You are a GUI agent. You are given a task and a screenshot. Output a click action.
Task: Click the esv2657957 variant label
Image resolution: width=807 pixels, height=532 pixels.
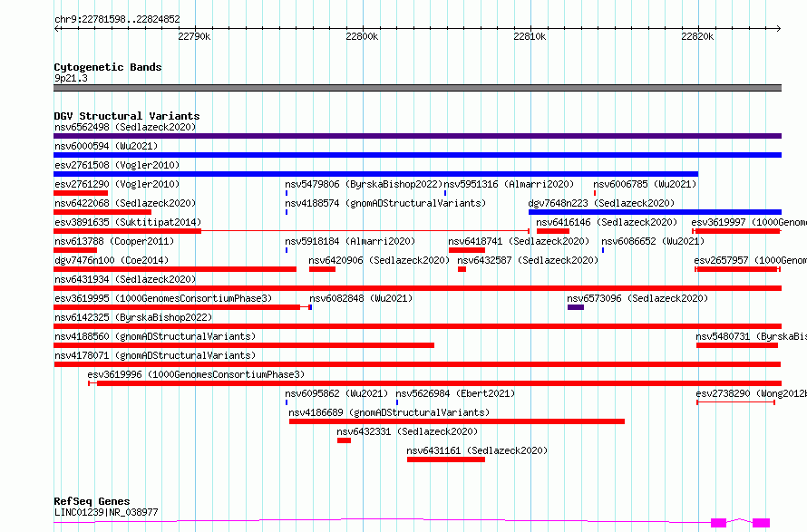(x=751, y=260)
